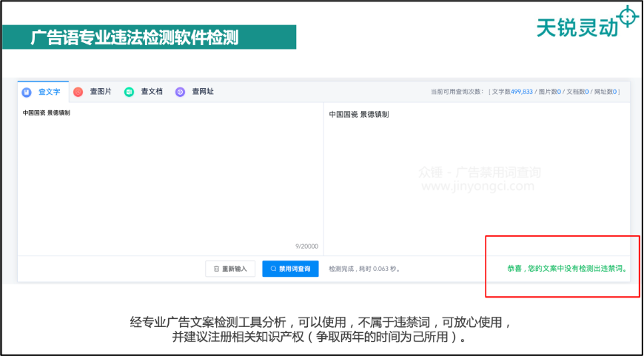Click the magnifier icon on 禁用词查询 button
The height and width of the screenshot is (356, 644).
pyautogui.click(x=274, y=269)
